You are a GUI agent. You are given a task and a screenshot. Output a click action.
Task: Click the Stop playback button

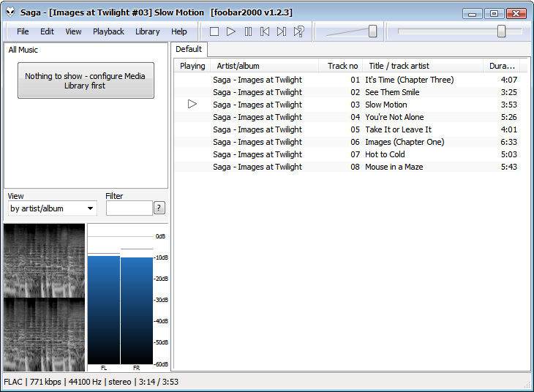[214, 31]
